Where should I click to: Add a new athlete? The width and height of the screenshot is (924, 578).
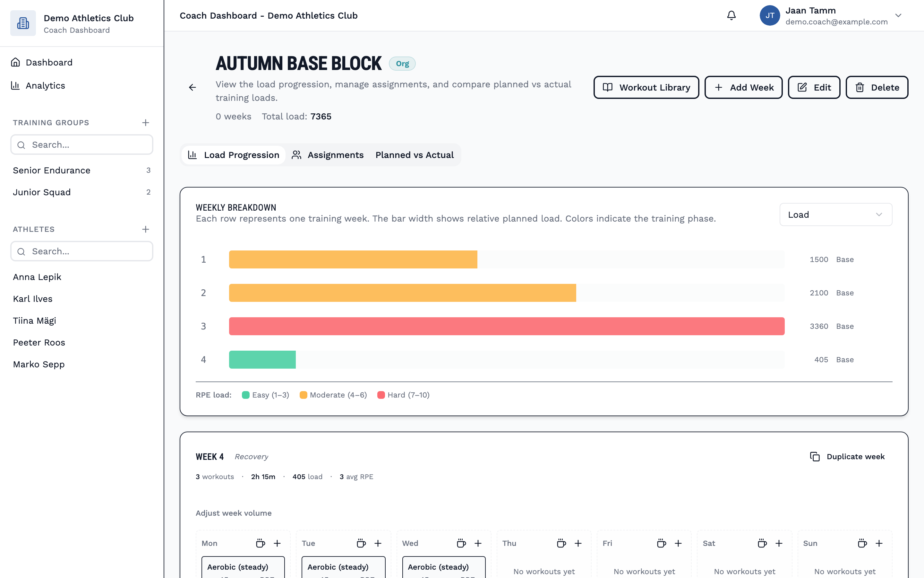click(145, 229)
